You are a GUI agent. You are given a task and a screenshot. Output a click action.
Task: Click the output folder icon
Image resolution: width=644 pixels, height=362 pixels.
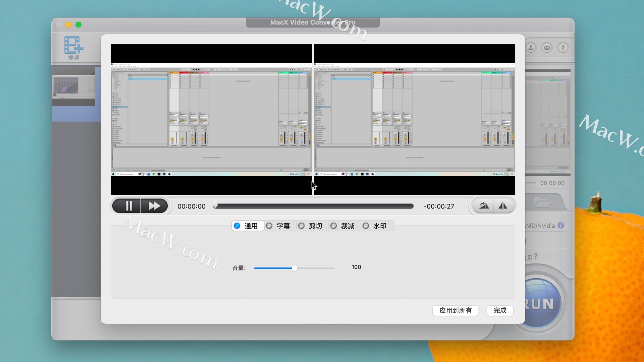[x=542, y=203]
